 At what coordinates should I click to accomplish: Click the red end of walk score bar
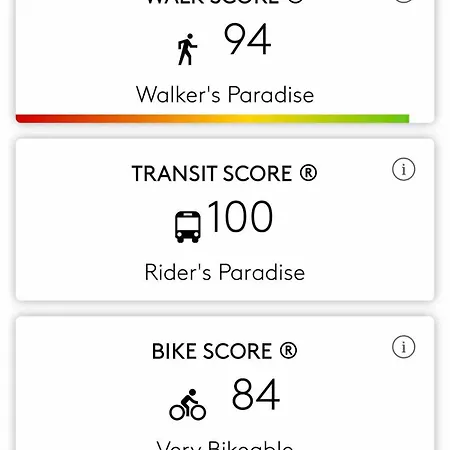pos(28,119)
